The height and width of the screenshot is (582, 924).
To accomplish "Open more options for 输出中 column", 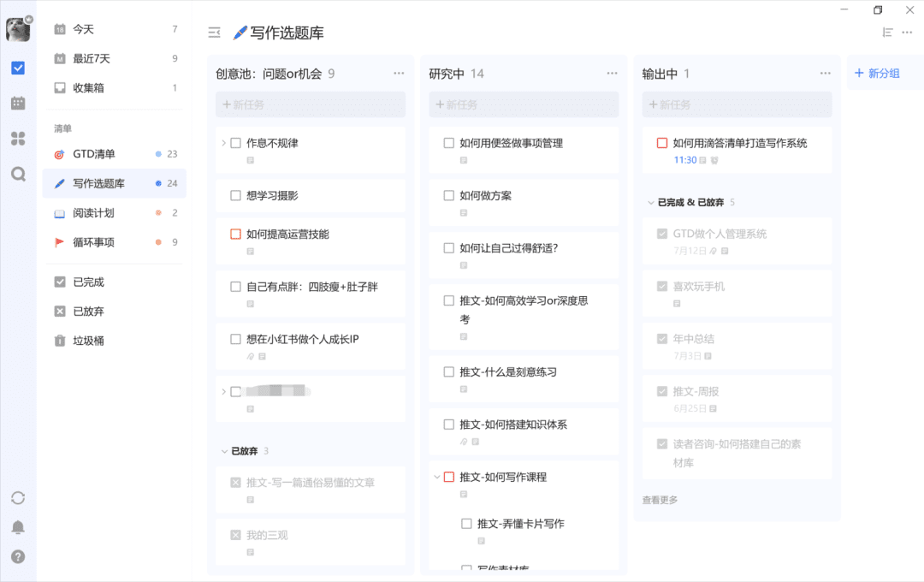I will point(826,74).
